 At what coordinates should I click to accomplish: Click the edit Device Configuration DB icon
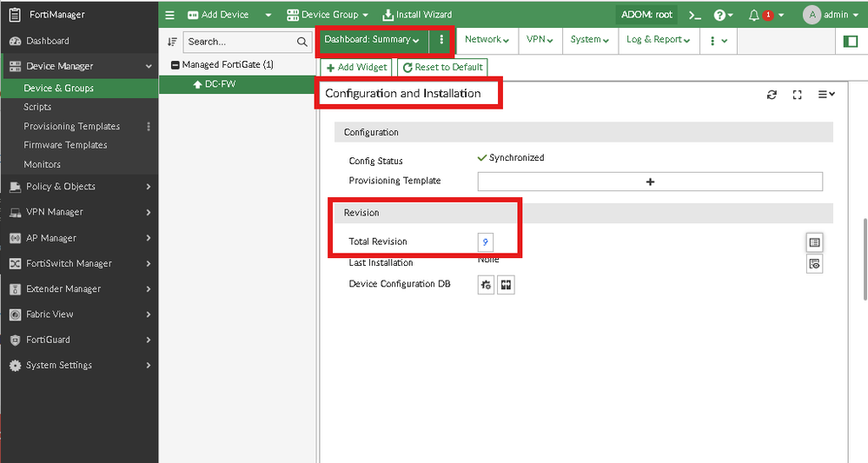pyautogui.click(x=486, y=285)
